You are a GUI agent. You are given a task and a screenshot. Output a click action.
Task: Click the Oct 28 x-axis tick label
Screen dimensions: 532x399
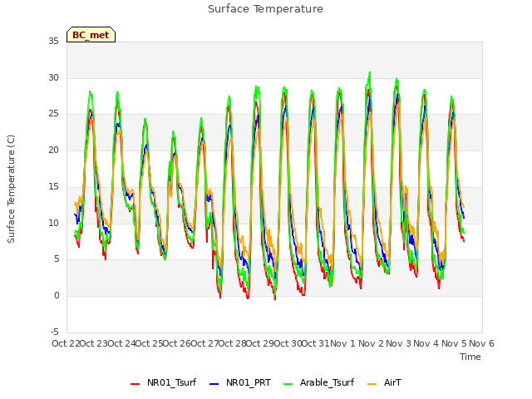click(233, 343)
